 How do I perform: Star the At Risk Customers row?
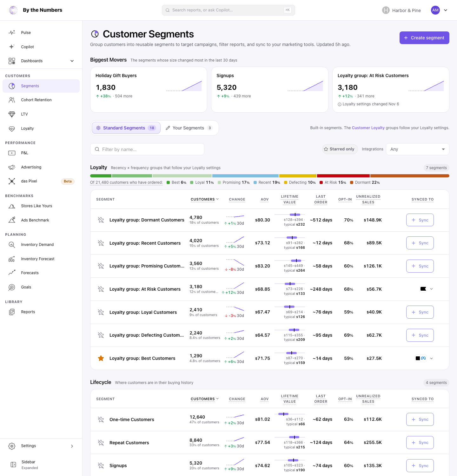[x=101, y=289]
